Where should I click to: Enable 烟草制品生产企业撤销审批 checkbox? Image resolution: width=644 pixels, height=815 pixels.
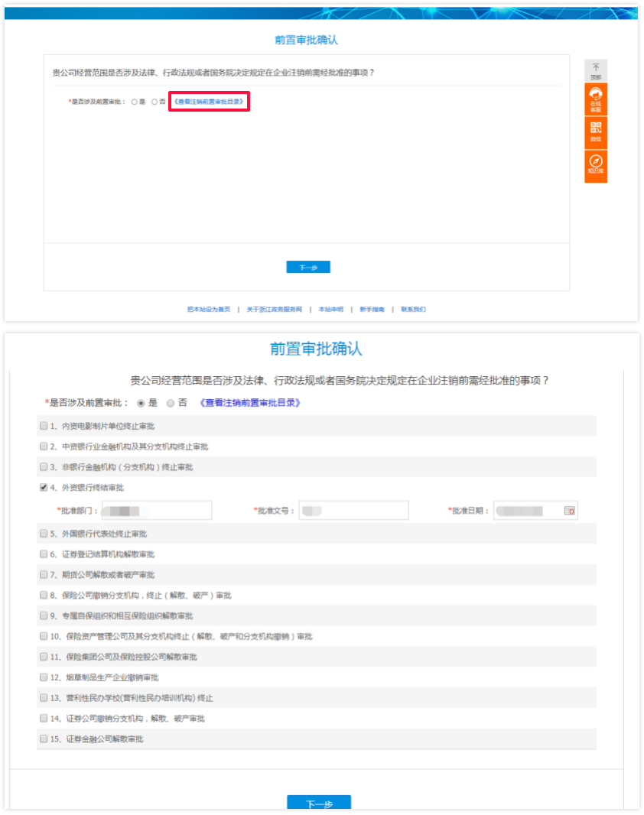(44, 677)
